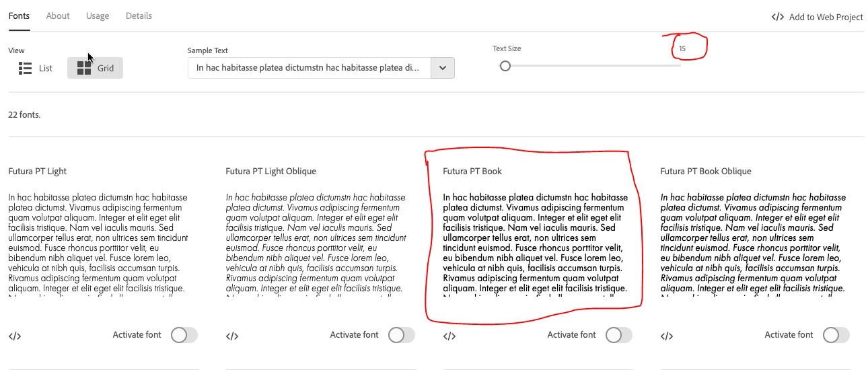The height and width of the screenshot is (370, 868).
Task: Switch to the Usage tab
Action: (x=98, y=15)
